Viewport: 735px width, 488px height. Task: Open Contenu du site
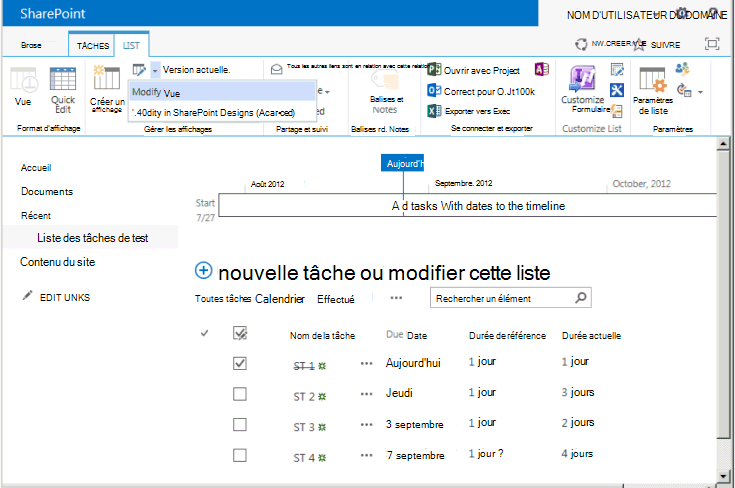(x=57, y=262)
